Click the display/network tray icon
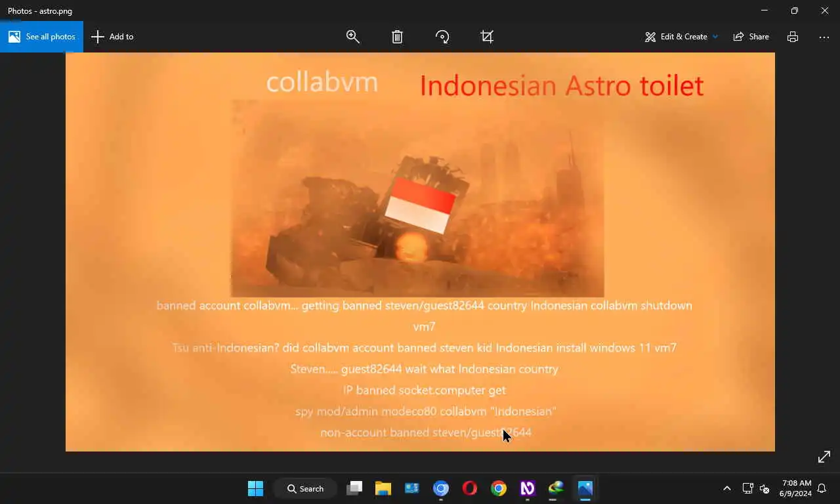Screen dimensions: 840x504 click(747, 488)
